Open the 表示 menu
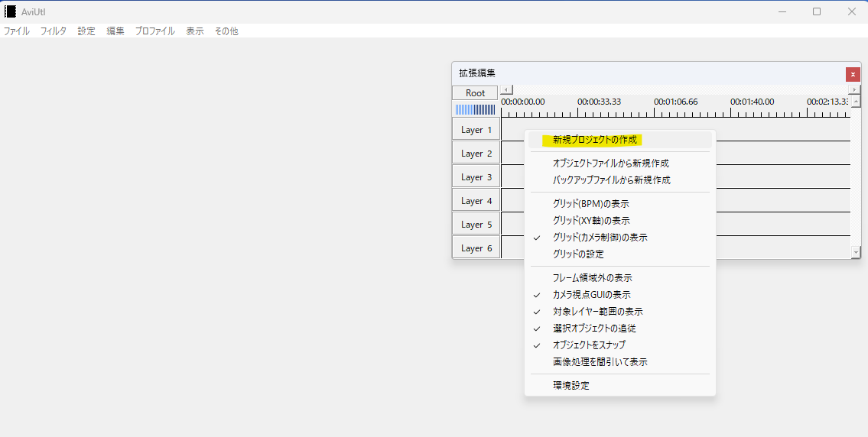 [x=195, y=31]
